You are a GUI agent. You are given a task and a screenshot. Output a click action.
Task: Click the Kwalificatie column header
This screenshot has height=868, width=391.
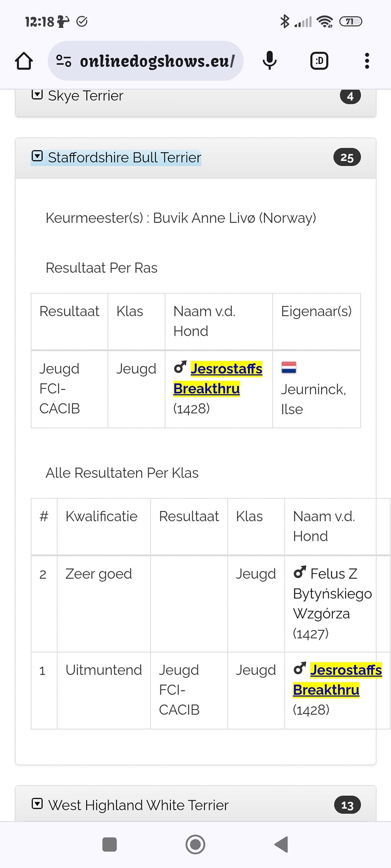[x=101, y=516]
